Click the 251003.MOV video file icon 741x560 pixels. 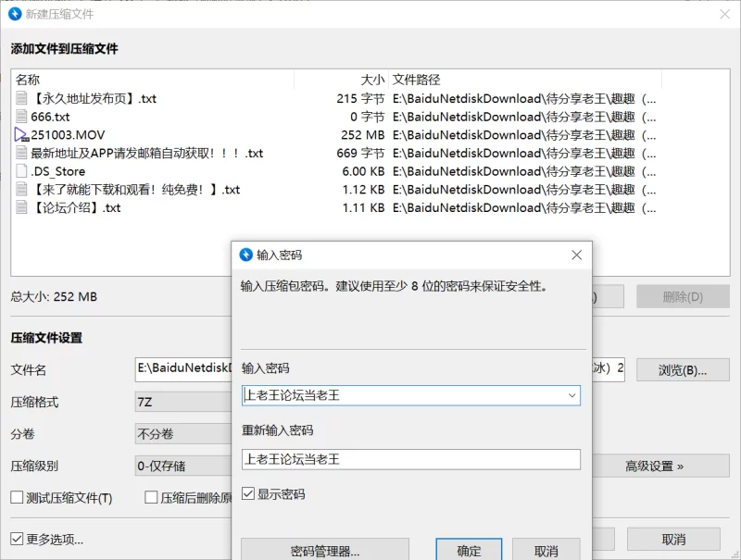coord(22,135)
